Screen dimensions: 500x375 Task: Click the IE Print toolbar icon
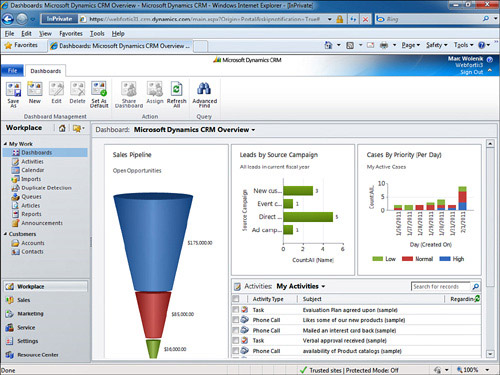384,45
